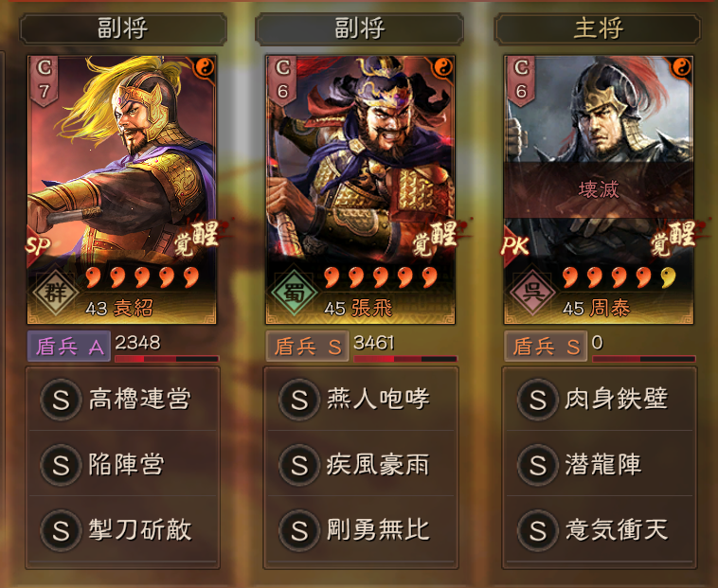
Task: Click the 副将 header above 袁紹
Action: pos(123,28)
